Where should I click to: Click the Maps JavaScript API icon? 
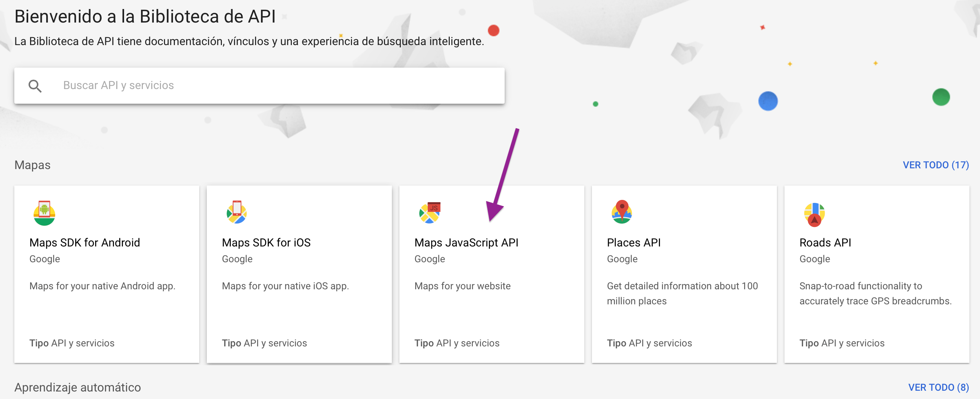pyautogui.click(x=429, y=212)
